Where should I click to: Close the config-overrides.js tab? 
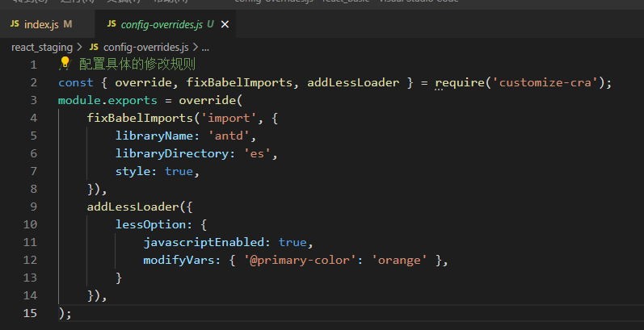(225, 24)
